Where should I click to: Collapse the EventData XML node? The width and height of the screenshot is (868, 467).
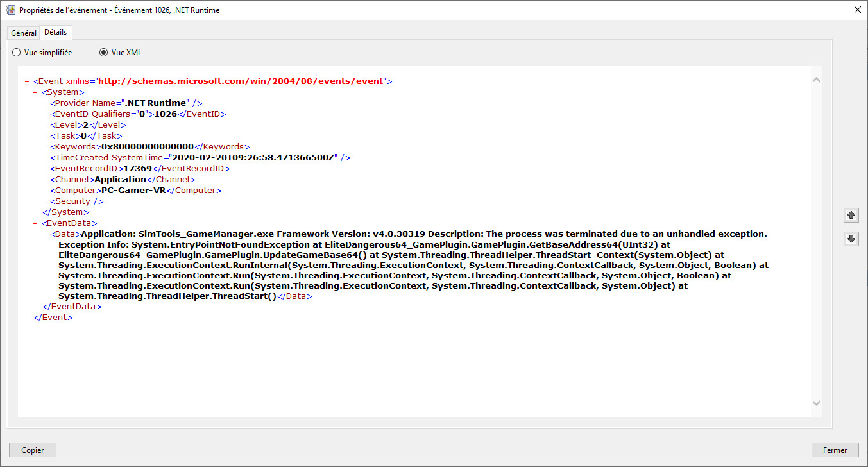coord(36,223)
